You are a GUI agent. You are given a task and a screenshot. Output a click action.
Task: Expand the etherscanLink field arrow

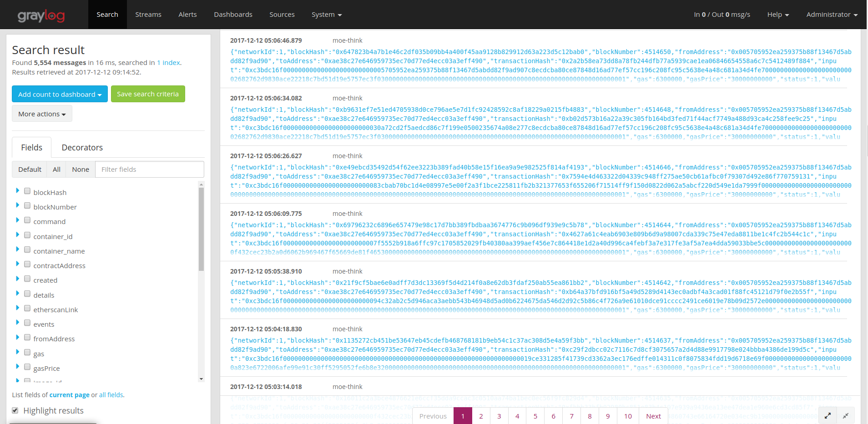(x=17, y=308)
